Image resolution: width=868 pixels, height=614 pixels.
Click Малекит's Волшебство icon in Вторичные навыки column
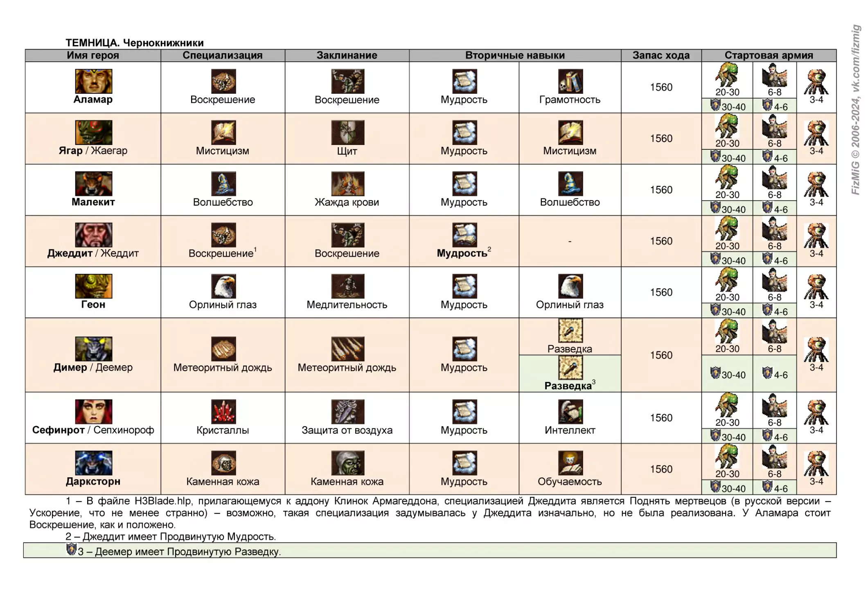570,183
